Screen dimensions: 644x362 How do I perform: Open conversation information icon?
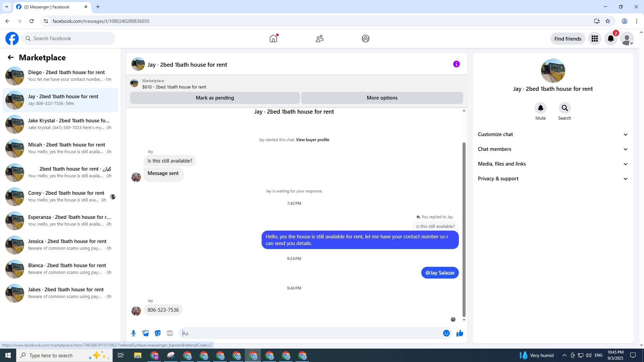(457, 64)
